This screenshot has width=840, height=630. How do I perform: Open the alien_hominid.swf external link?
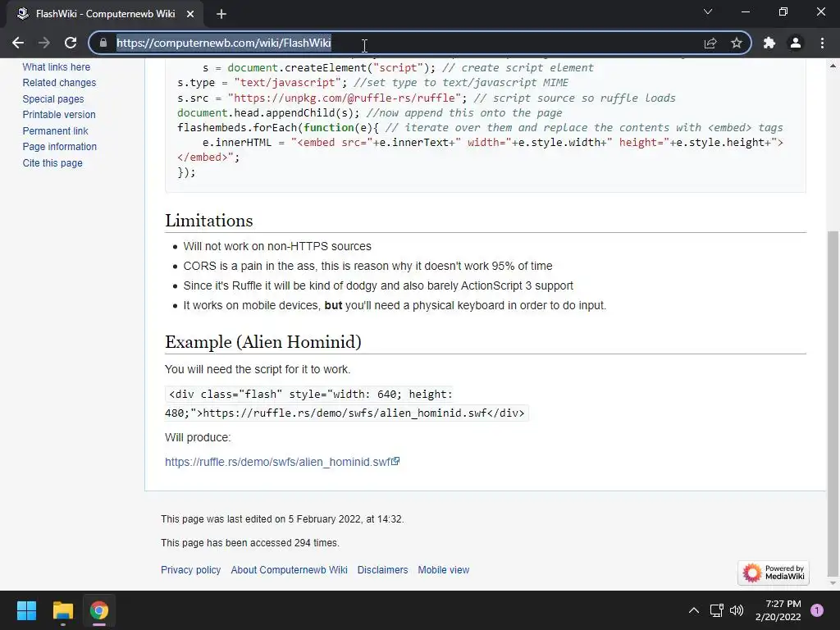[282, 462]
